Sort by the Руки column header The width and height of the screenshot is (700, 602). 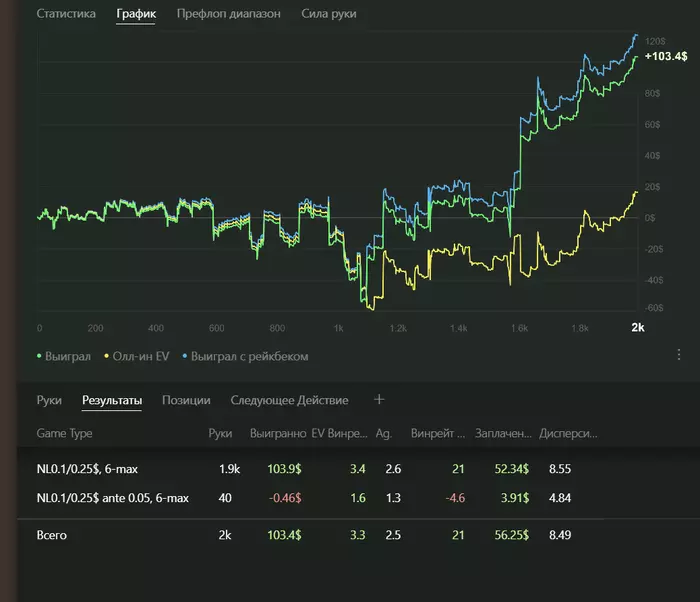[220, 433]
